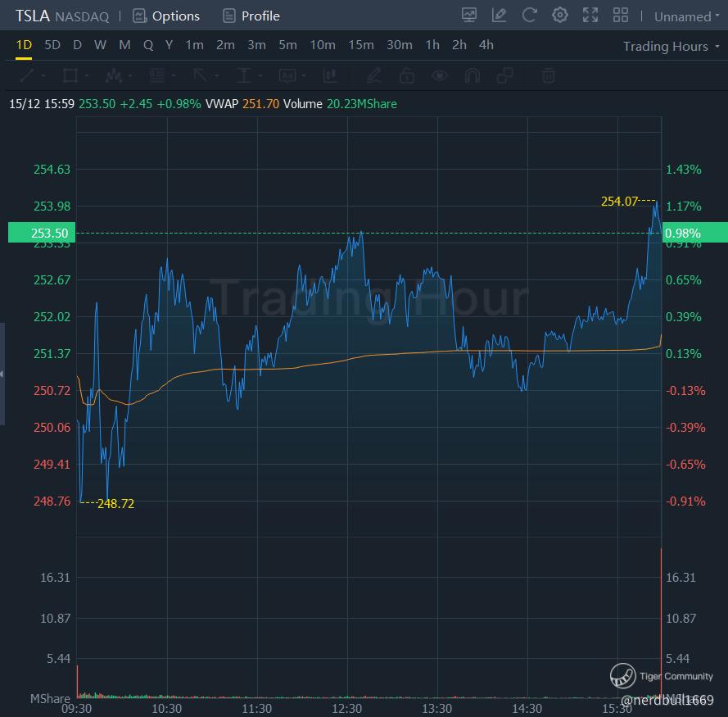Screen dimensions: 728x717
Task: Open the Profile page
Action: click(x=251, y=16)
